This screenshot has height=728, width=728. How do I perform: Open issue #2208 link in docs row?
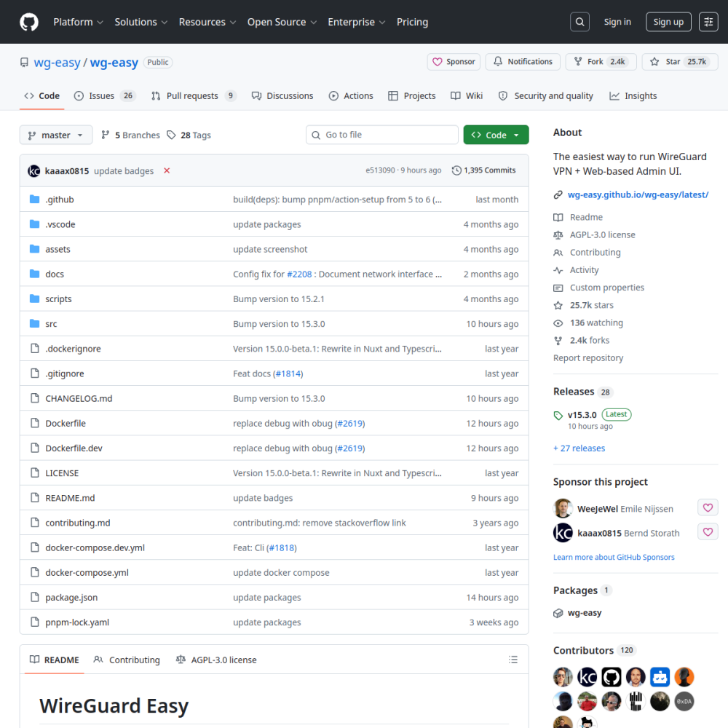pos(299,274)
